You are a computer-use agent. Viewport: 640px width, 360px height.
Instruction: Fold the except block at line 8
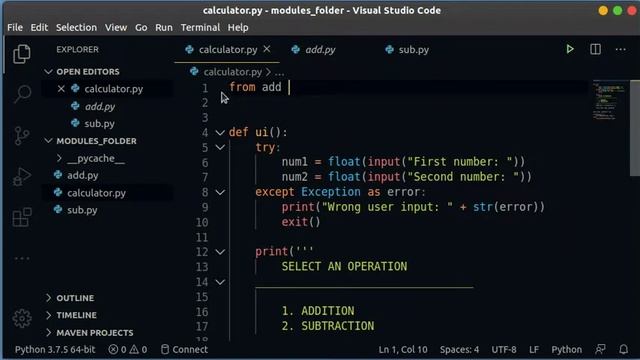tap(220, 192)
